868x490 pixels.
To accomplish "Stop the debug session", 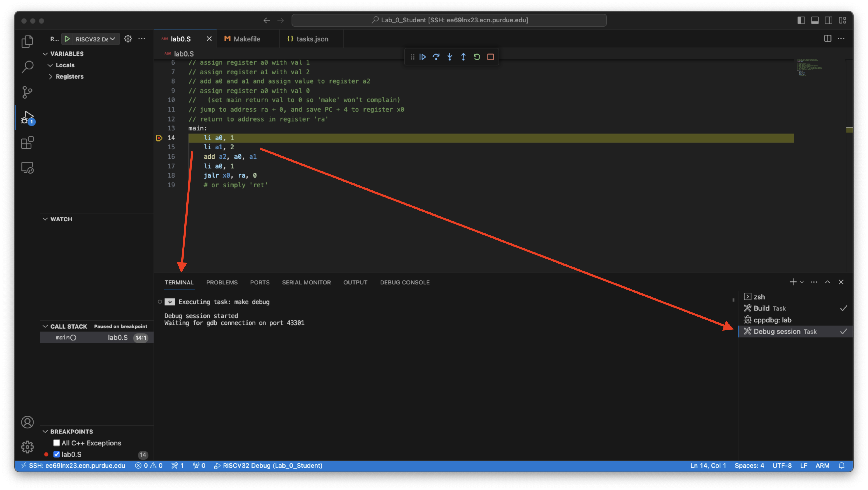I will [x=491, y=57].
